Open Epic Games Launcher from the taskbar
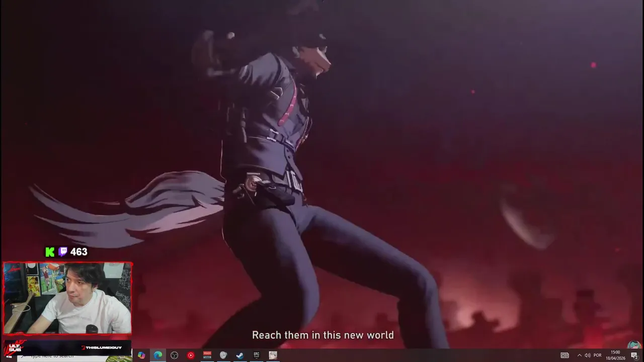Screen dimensions: 644x362 [x=256, y=355]
